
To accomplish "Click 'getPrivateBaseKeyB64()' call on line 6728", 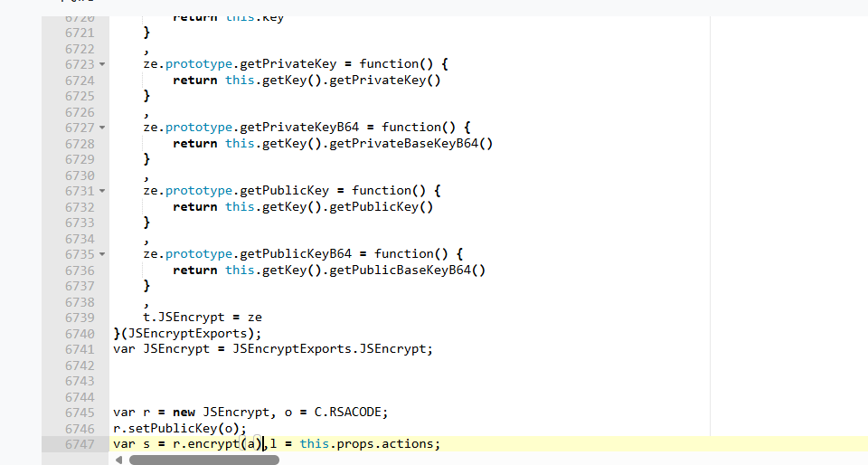I will (x=410, y=143).
